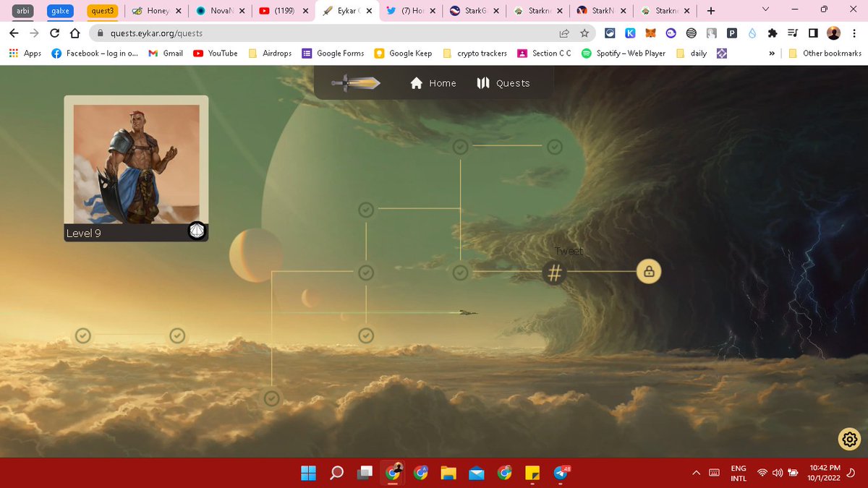Open the Mail app in taskbar

pyautogui.click(x=476, y=474)
